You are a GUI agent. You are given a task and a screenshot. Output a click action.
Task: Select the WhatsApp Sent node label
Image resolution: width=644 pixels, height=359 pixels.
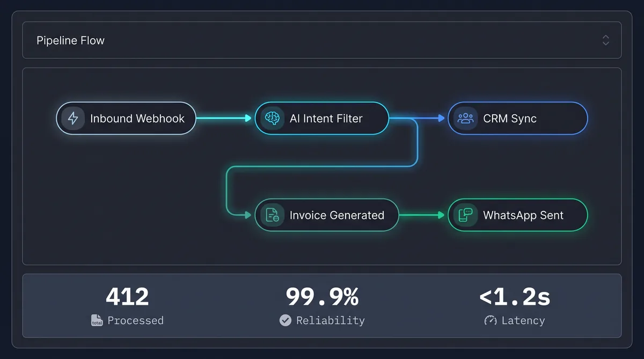[523, 215]
